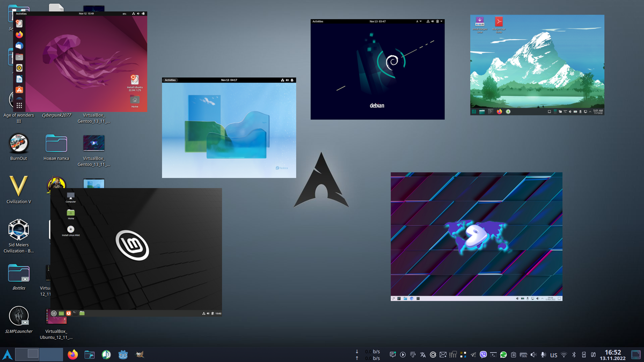Open the Civilization V desktop icon
The width and height of the screenshot is (644, 362).
(19, 190)
